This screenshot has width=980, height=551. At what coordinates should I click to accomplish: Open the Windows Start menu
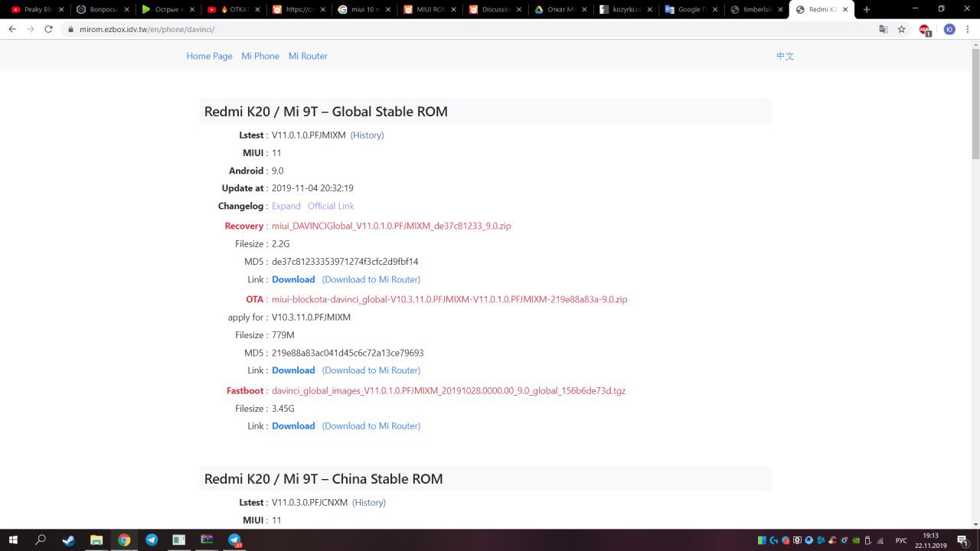pyautogui.click(x=14, y=540)
